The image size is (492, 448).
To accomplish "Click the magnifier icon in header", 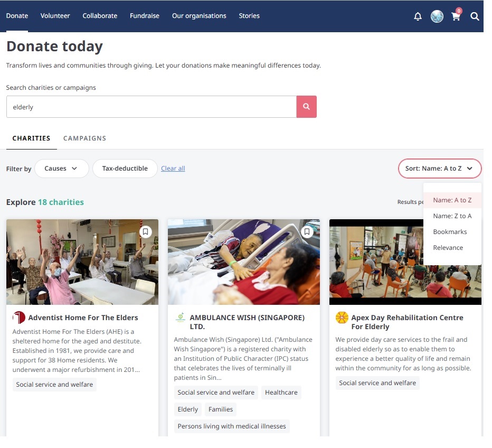I will (475, 16).
